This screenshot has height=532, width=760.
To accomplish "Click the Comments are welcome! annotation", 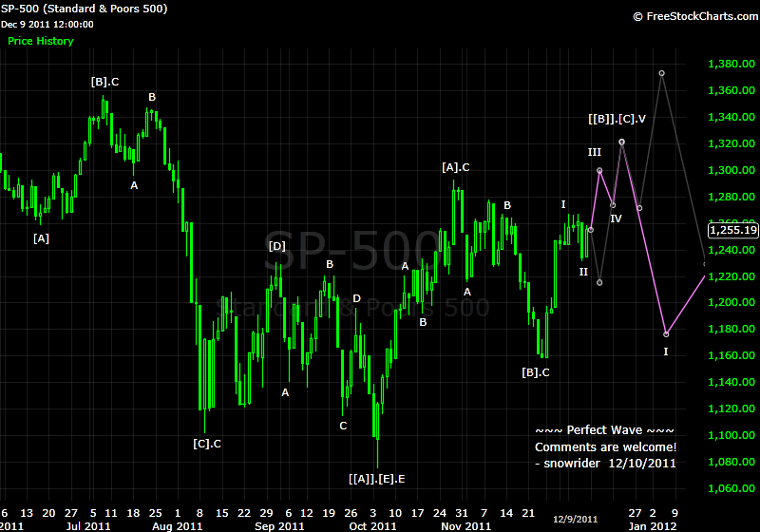I will 605,447.
